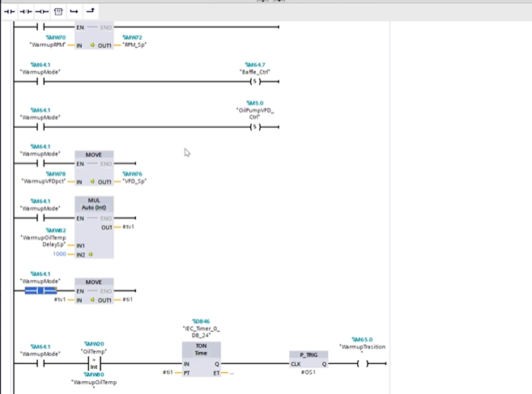This screenshot has height=394, width=532.
Task: Select the WarmupMode contact on the TON timer rung
Action: [40, 363]
